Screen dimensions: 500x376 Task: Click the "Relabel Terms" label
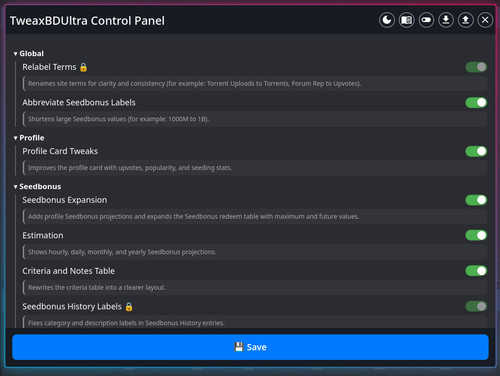49,67
